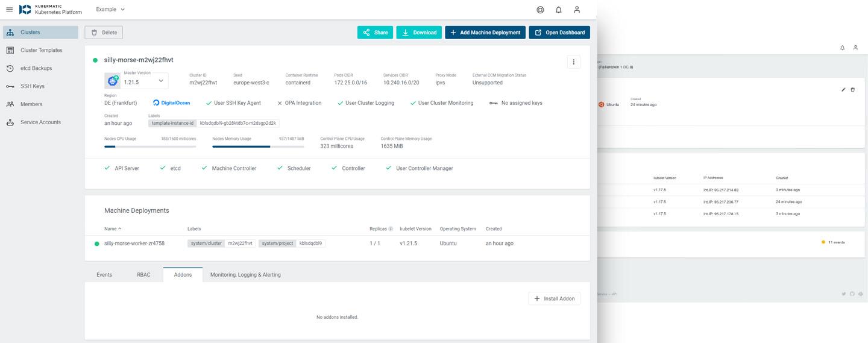
Task: Click the Download button
Action: (x=419, y=33)
